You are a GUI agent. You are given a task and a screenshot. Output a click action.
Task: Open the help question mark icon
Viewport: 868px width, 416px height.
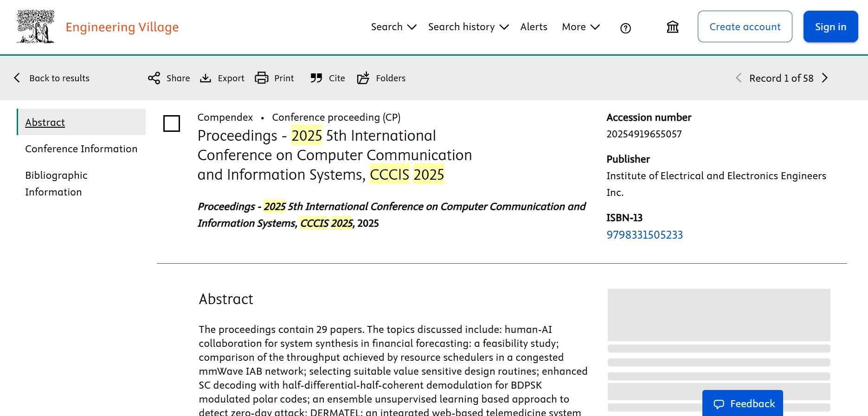tap(625, 28)
